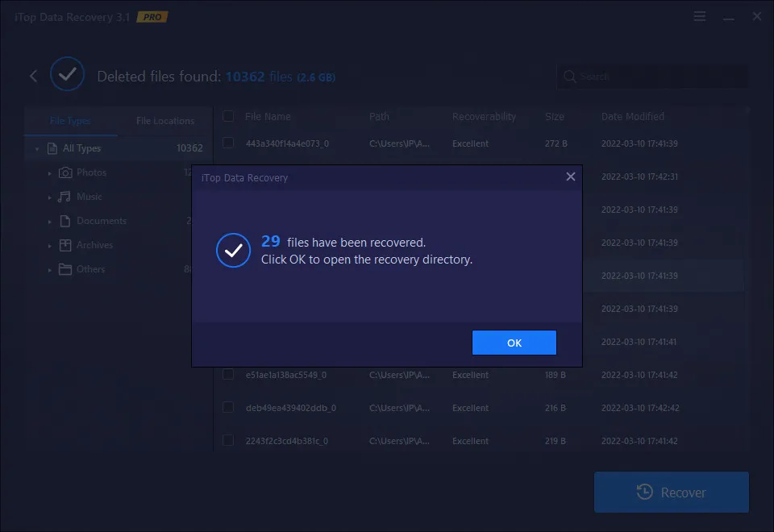Image resolution: width=774 pixels, height=532 pixels.
Task: Open the Others folder icon
Action: pos(66,269)
